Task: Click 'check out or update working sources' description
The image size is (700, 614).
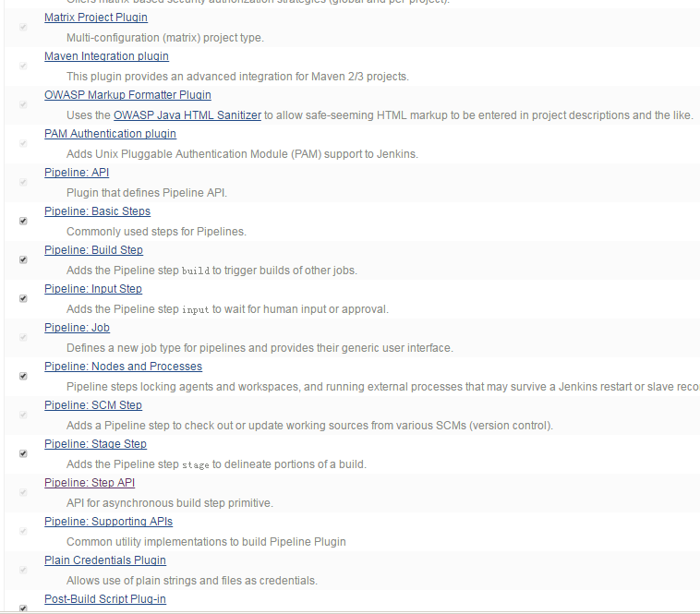Action: pos(309,427)
